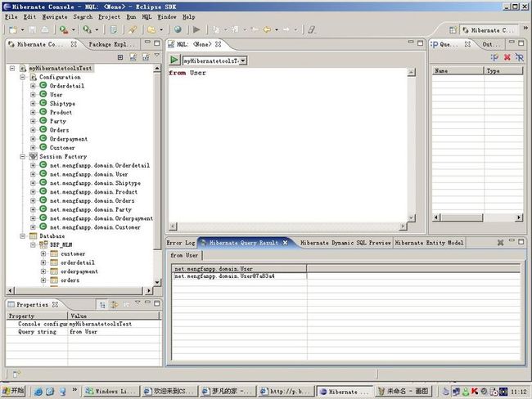The height and width of the screenshot is (399, 532).
Task: Select the Hibernate Console perspective button
Action: click(x=489, y=30)
